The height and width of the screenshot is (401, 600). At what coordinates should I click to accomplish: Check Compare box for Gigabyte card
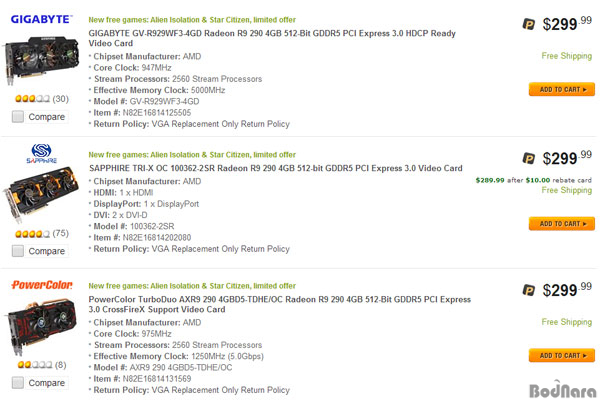[x=18, y=117]
